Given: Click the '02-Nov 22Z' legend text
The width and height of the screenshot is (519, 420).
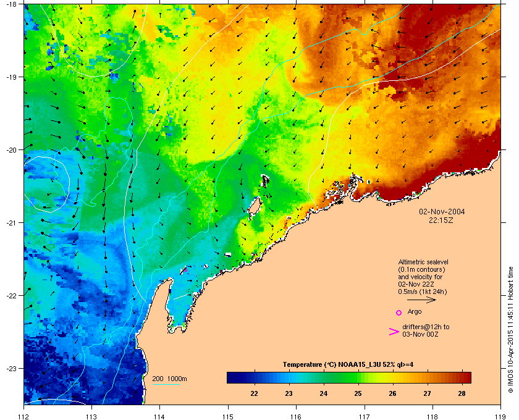Looking at the screenshot, I should 416,284.
